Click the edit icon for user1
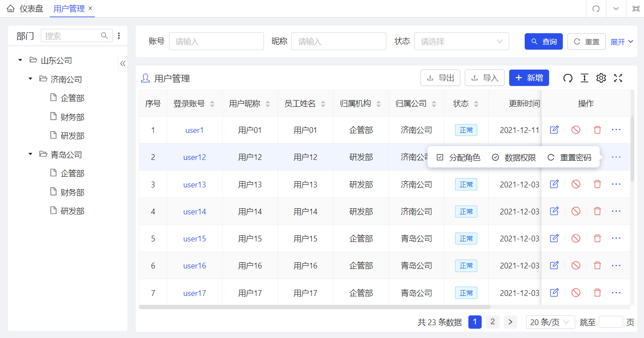 click(554, 130)
